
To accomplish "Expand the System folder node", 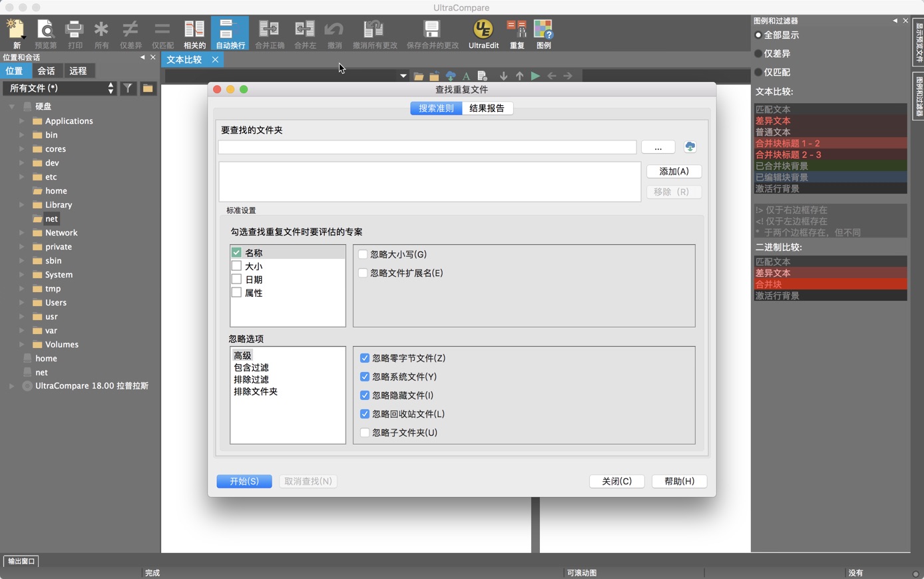I will [x=22, y=275].
